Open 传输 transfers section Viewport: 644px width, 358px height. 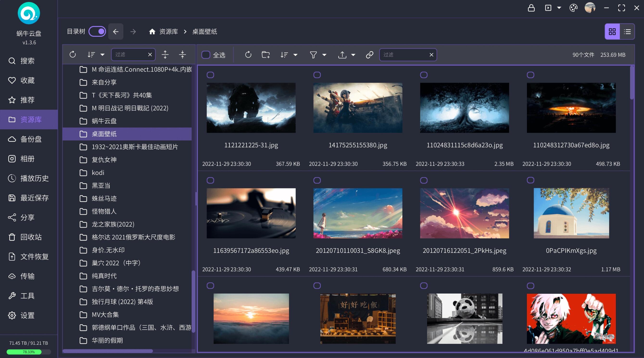pyautogui.click(x=29, y=276)
